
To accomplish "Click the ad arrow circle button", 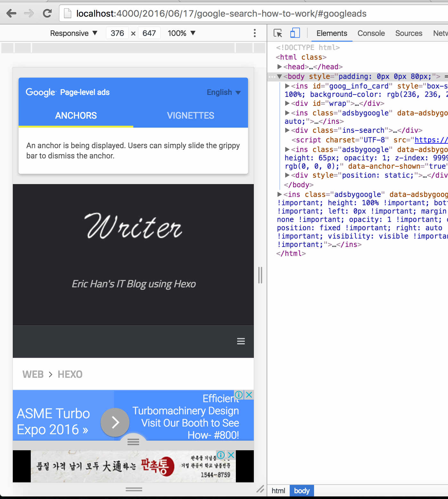I will 115,422.
